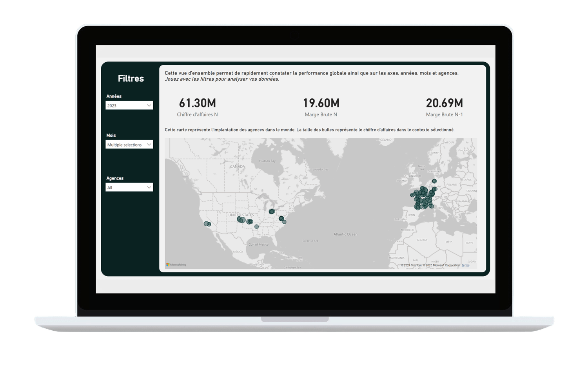Viewport: 588px width, 375px height.
Task: Click the "Marge Brute N" caption
Action: [x=321, y=114]
